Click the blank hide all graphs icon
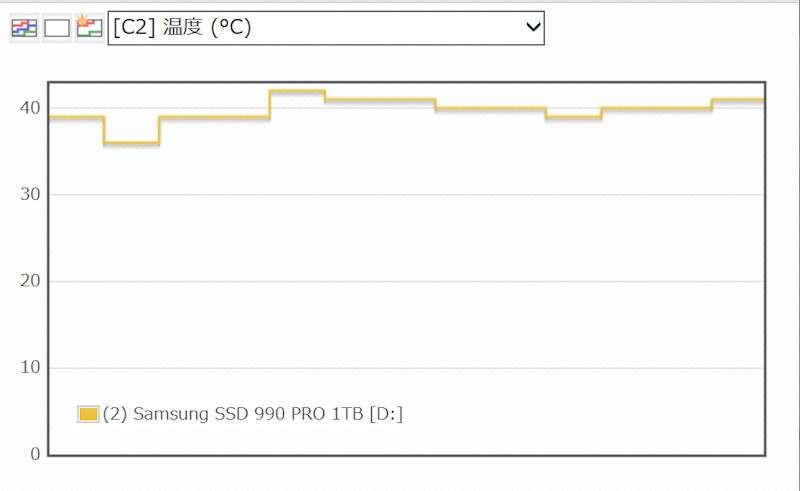The height and width of the screenshot is (491, 800). click(x=57, y=28)
